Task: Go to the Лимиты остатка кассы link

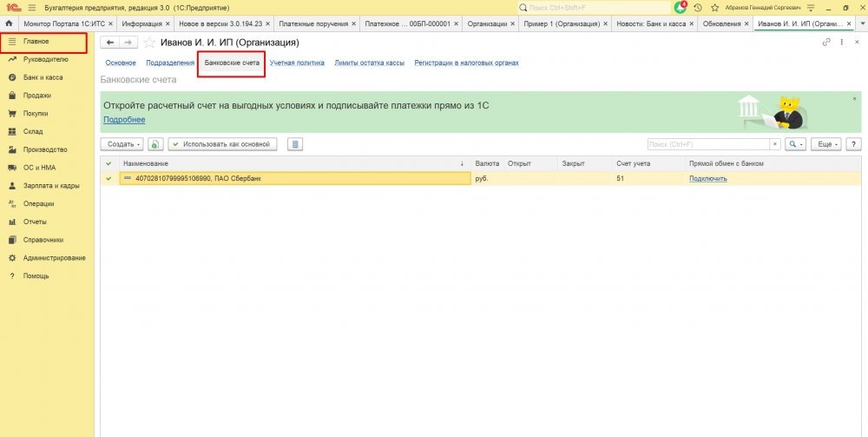Action: tap(369, 63)
